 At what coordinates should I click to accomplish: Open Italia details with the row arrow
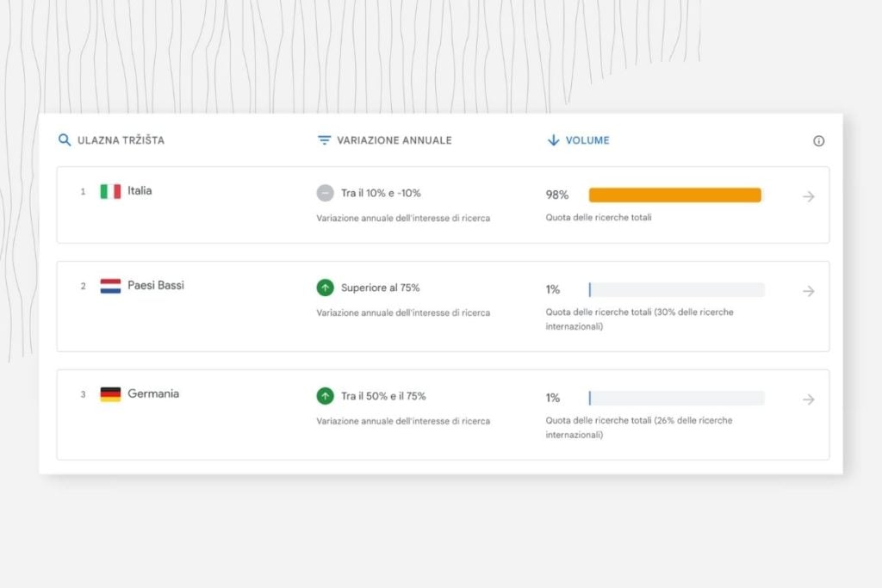click(808, 196)
